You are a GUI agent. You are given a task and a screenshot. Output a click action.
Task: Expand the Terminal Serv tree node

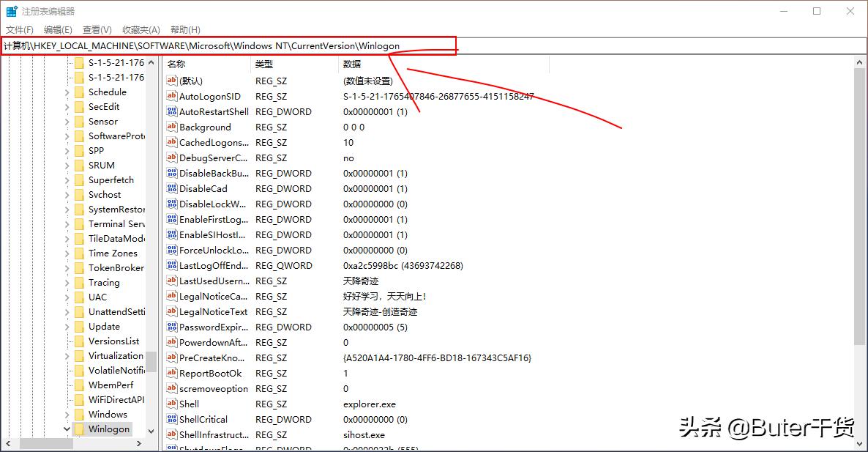67,223
